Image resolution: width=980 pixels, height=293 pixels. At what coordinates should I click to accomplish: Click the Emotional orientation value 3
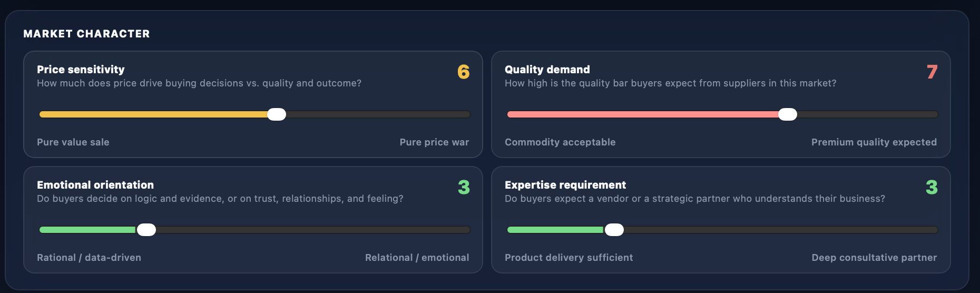tap(464, 187)
